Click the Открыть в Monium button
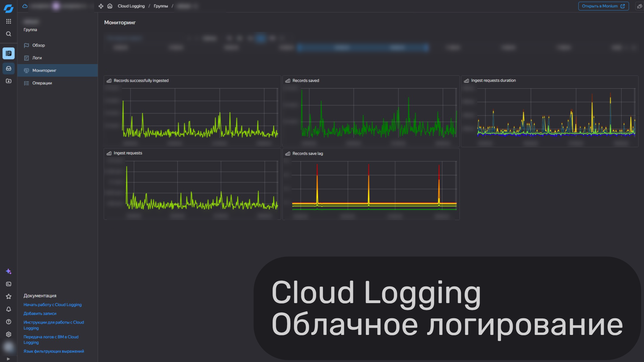The width and height of the screenshot is (644, 362). [x=603, y=6]
